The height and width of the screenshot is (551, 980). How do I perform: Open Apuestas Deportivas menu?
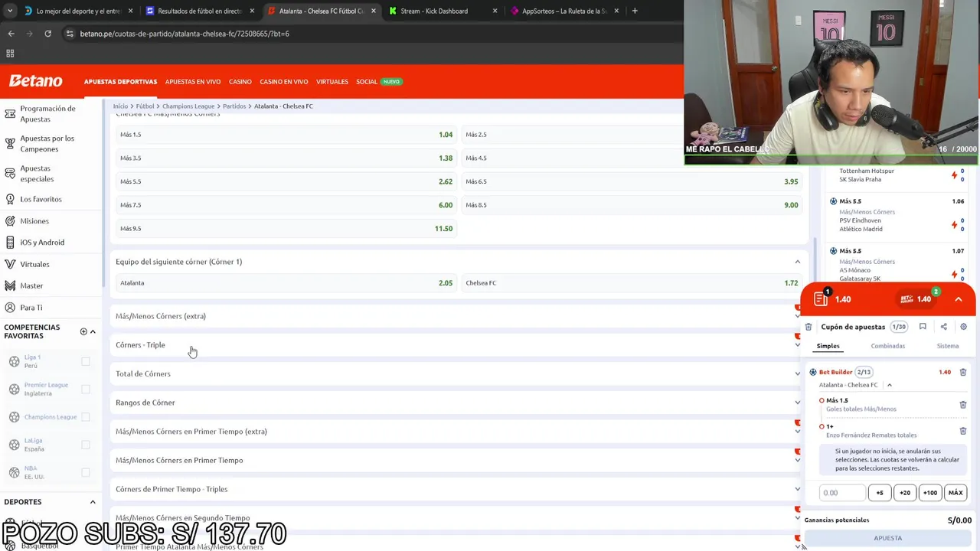pos(120,82)
